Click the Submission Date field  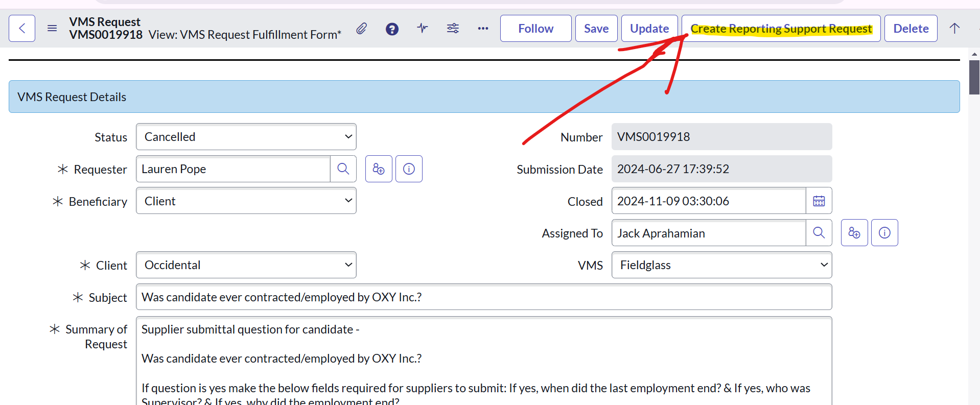(x=722, y=169)
